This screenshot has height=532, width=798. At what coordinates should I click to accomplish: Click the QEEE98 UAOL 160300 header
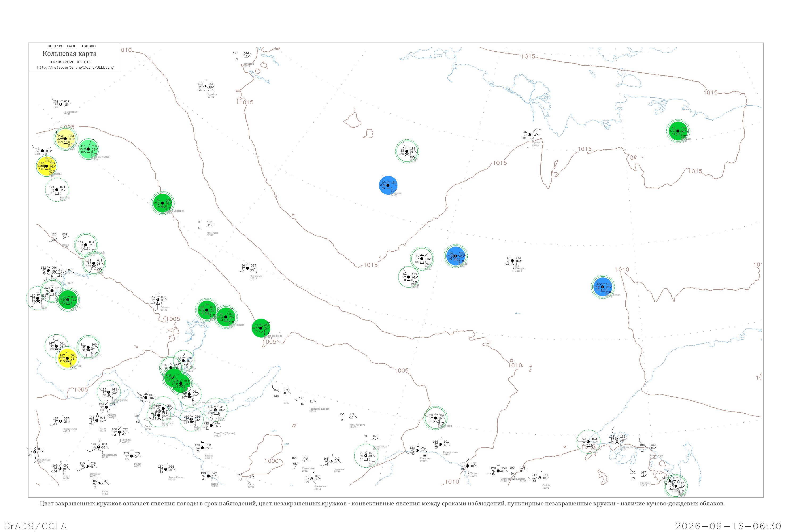(72, 46)
